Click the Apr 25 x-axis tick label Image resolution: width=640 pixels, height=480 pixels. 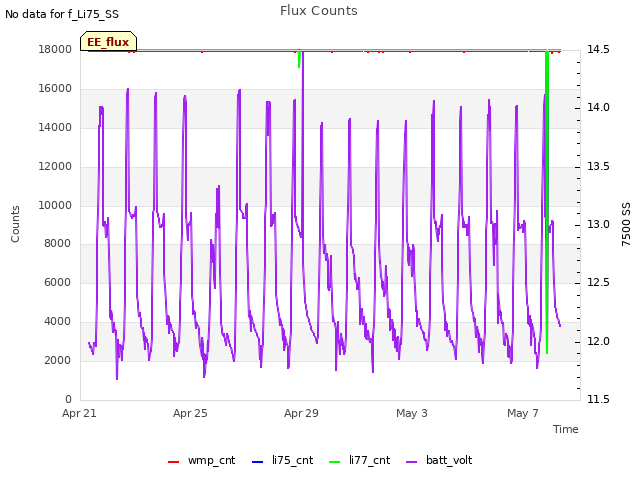190,413
